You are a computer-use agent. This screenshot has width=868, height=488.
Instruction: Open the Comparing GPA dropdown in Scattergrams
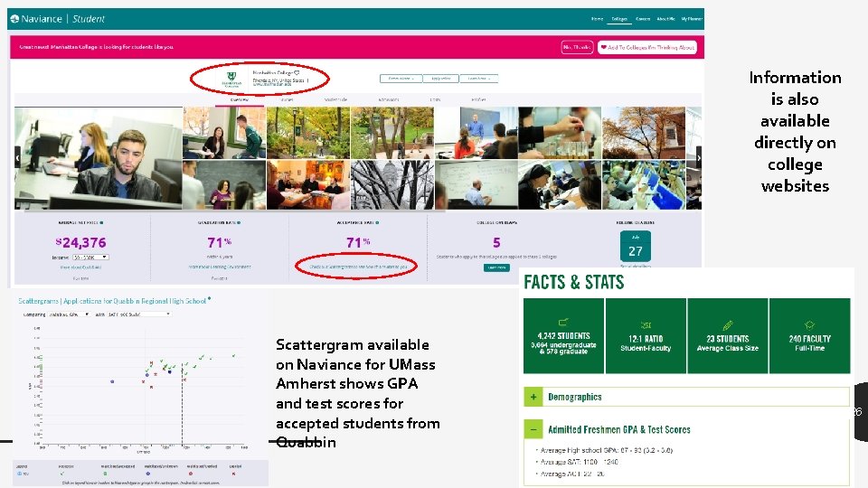pos(70,314)
